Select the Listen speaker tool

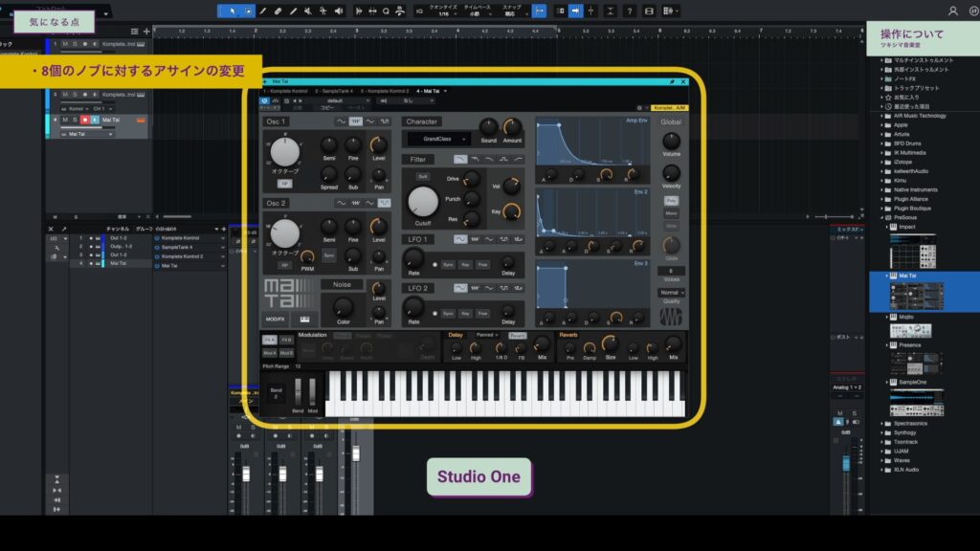point(339,11)
